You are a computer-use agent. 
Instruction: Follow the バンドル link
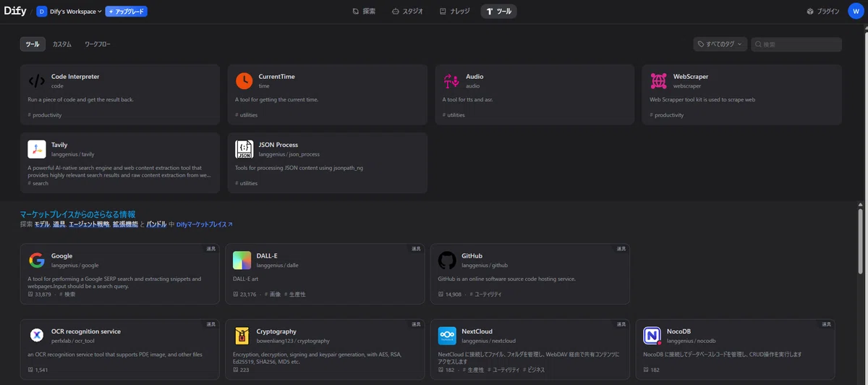tap(156, 225)
